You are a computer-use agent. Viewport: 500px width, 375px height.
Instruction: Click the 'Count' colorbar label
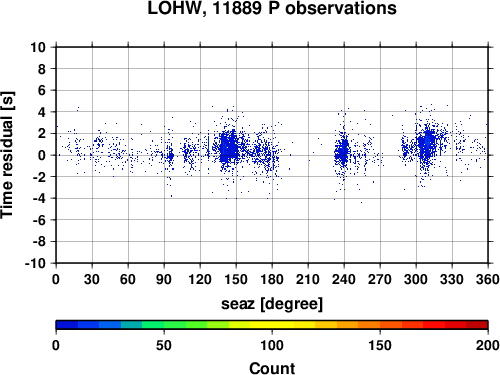point(272,368)
